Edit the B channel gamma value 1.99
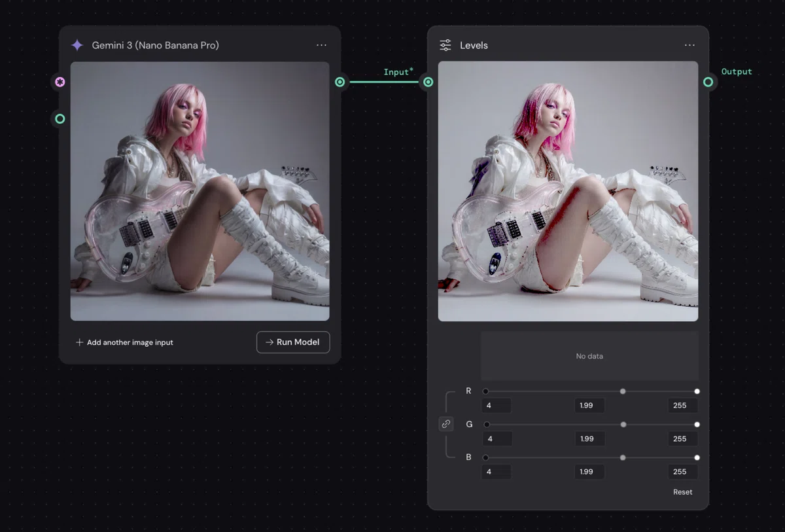Image resolution: width=785 pixels, height=532 pixels. (589, 472)
